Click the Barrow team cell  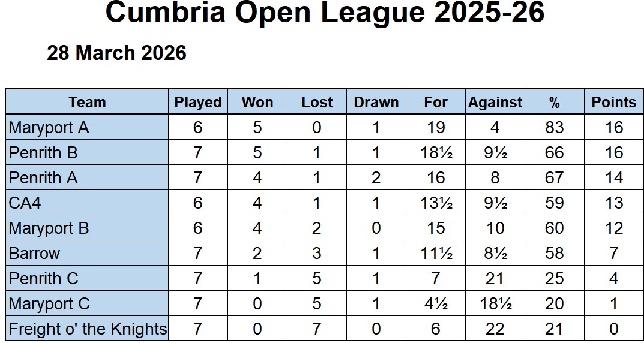86,252
